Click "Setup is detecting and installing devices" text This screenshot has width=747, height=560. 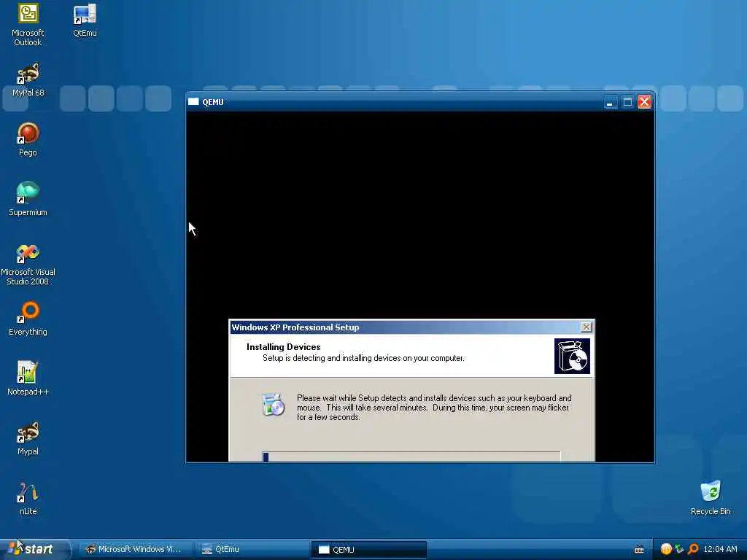(x=363, y=358)
